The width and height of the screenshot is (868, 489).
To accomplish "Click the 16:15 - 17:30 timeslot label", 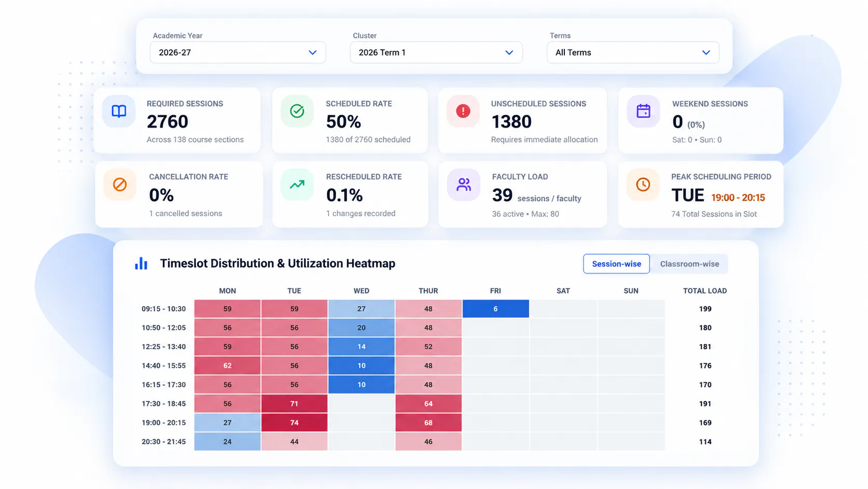I will click(164, 385).
